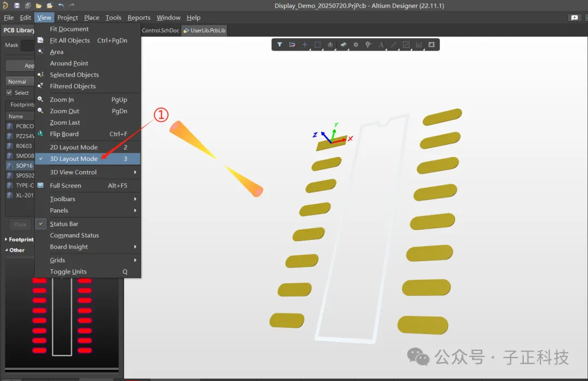Click the Snap options magnet icon

point(292,45)
